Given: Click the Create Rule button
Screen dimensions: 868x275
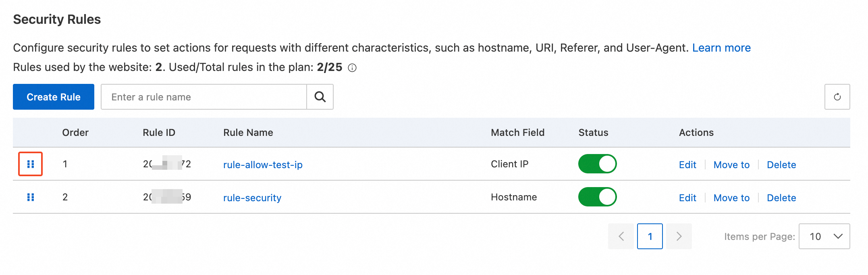Looking at the screenshot, I should 54,97.
